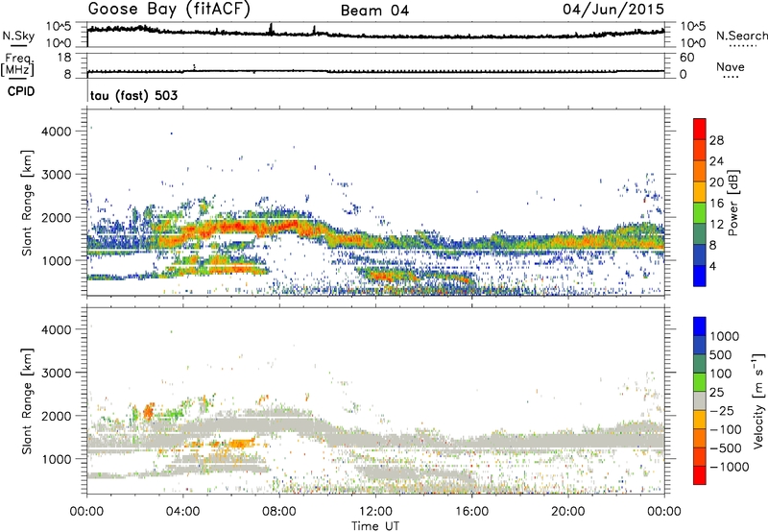Click the '100' velocity colorbar label
The image size is (768, 532).
[x=721, y=374]
